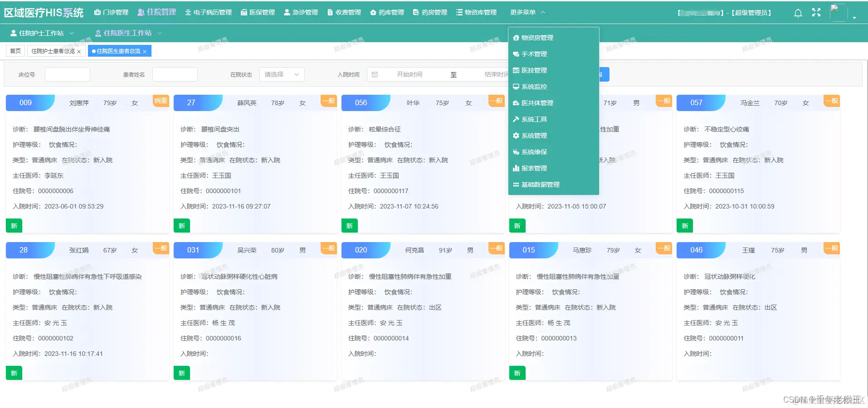
Task: Enter fullscreen using the expand icon
Action: [816, 12]
